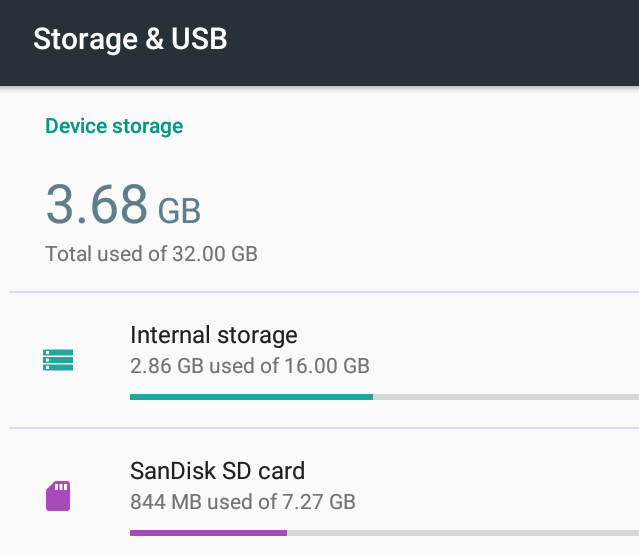Click the Storage & USB title

click(130, 39)
